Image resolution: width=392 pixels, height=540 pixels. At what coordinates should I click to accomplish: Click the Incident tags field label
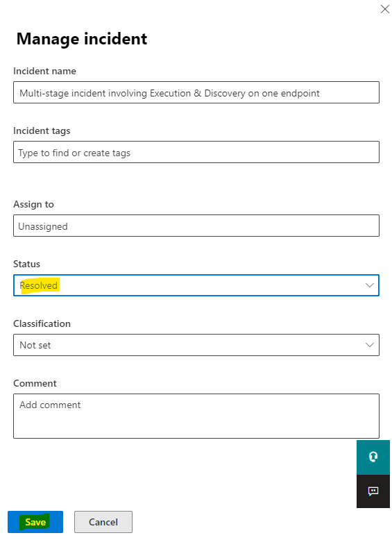click(42, 131)
